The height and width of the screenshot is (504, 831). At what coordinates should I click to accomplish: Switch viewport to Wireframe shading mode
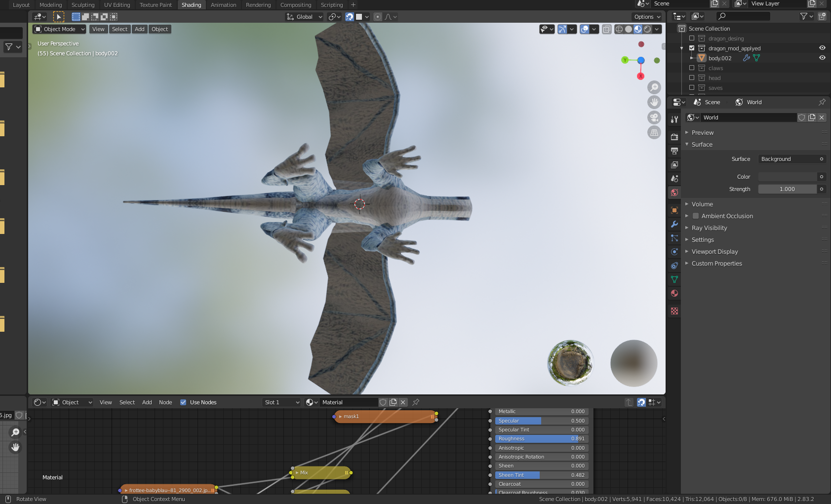click(619, 29)
